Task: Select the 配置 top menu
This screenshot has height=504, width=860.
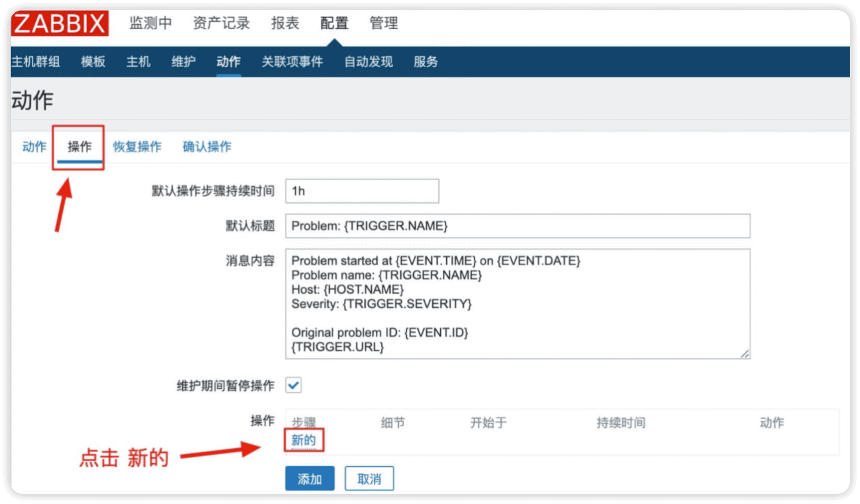Action: 335,24
